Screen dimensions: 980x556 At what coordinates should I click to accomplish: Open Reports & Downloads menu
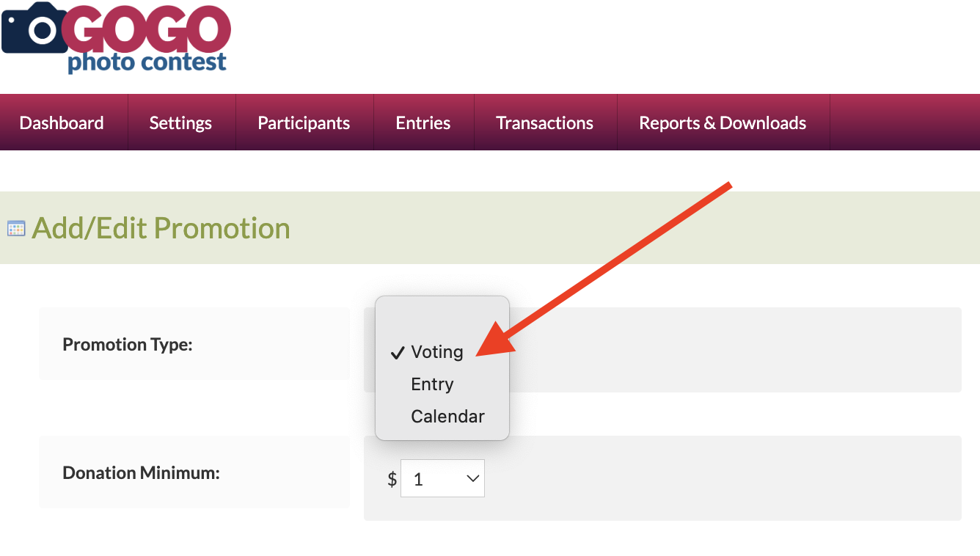pyautogui.click(x=723, y=123)
